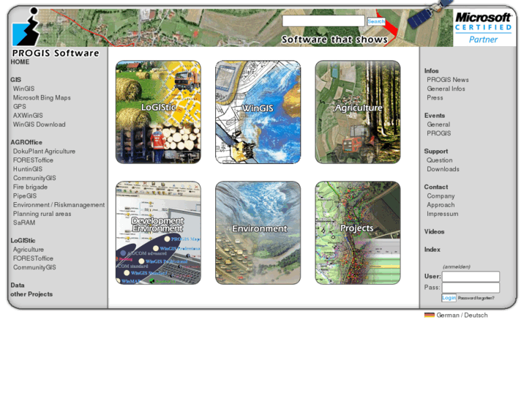Open other Projects section
The width and height of the screenshot is (532, 399).
pos(31,294)
